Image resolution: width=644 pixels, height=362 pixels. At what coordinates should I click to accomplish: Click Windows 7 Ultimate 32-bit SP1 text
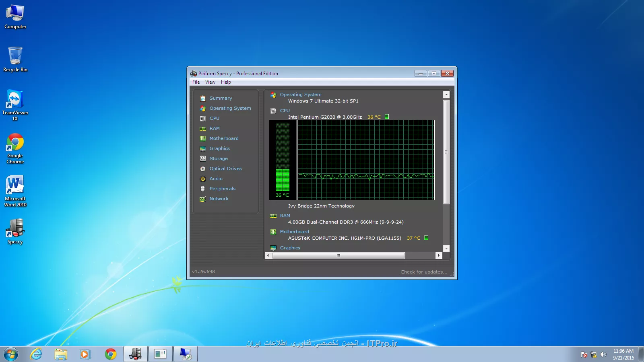[323, 101]
